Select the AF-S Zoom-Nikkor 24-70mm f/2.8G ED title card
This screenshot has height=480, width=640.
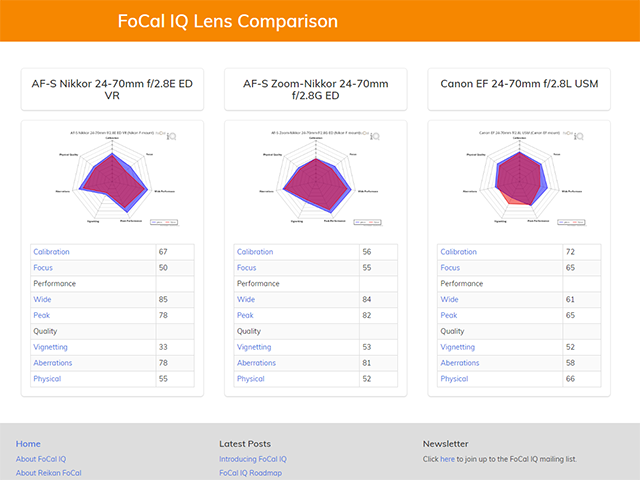pyautogui.click(x=316, y=89)
